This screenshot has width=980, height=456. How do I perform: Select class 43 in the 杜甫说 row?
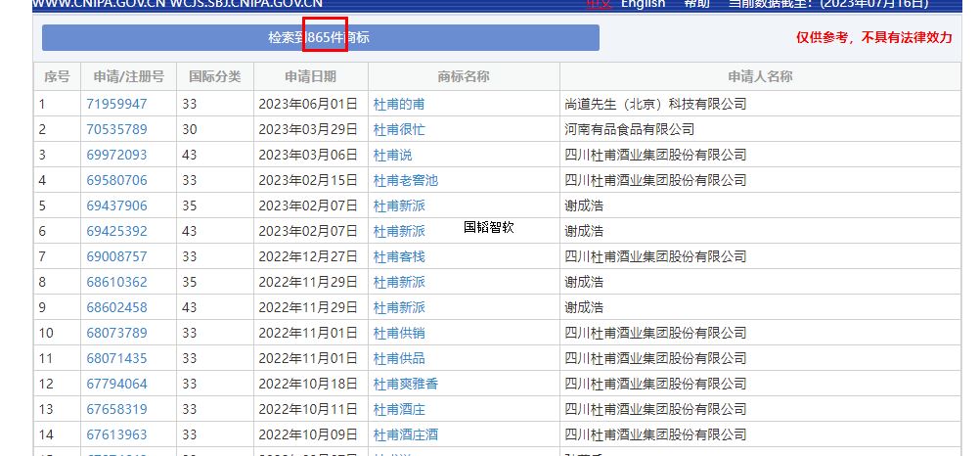coord(190,155)
